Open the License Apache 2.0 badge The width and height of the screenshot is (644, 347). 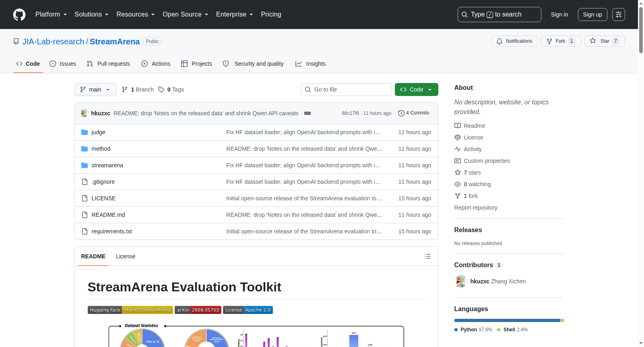point(248,310)
